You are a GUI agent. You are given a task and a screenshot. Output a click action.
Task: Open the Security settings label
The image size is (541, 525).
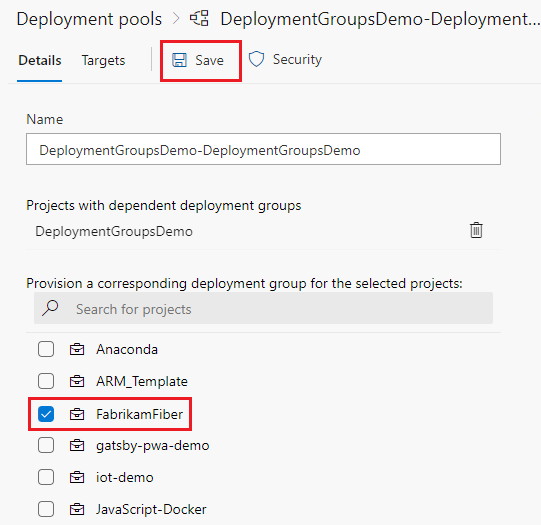coord(297,60)
